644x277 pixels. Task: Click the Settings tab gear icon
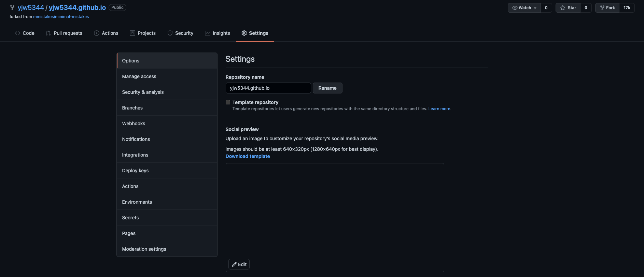point(244,33)
